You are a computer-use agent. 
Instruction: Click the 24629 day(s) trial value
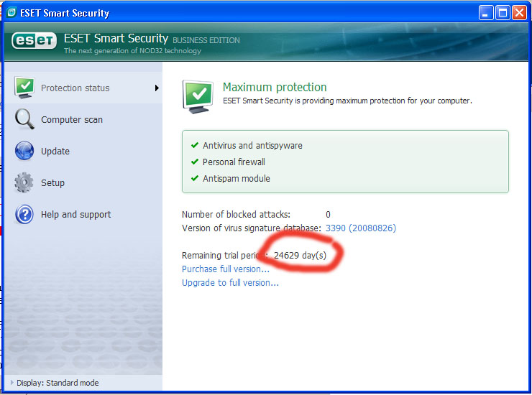click(300, 255)
